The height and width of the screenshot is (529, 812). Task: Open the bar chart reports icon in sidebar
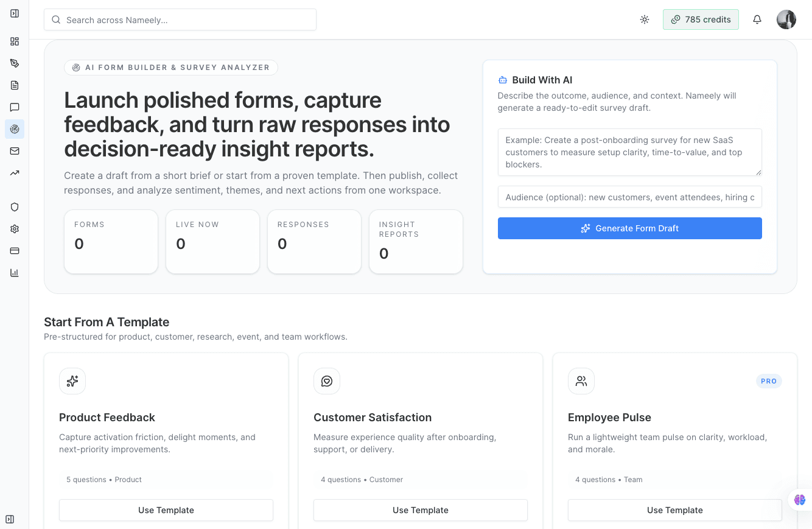(15, 272)
